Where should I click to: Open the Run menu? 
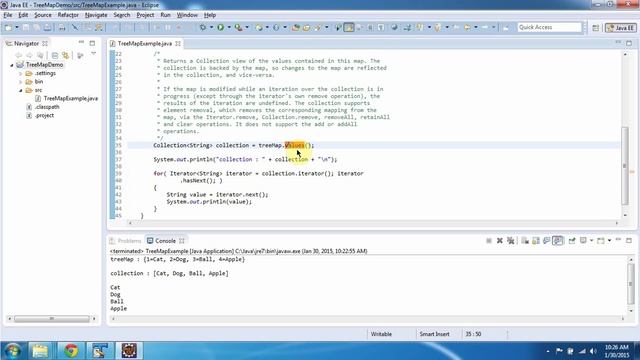coord(165,15)
